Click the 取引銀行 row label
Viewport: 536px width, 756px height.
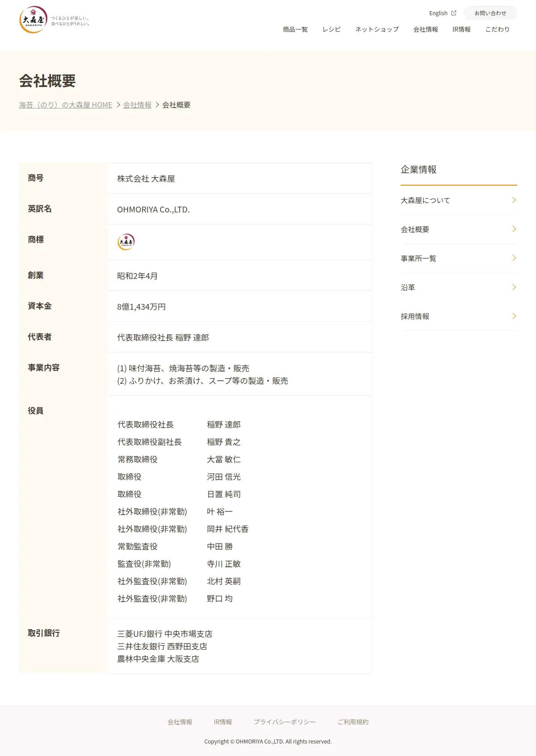coord(44,633)
